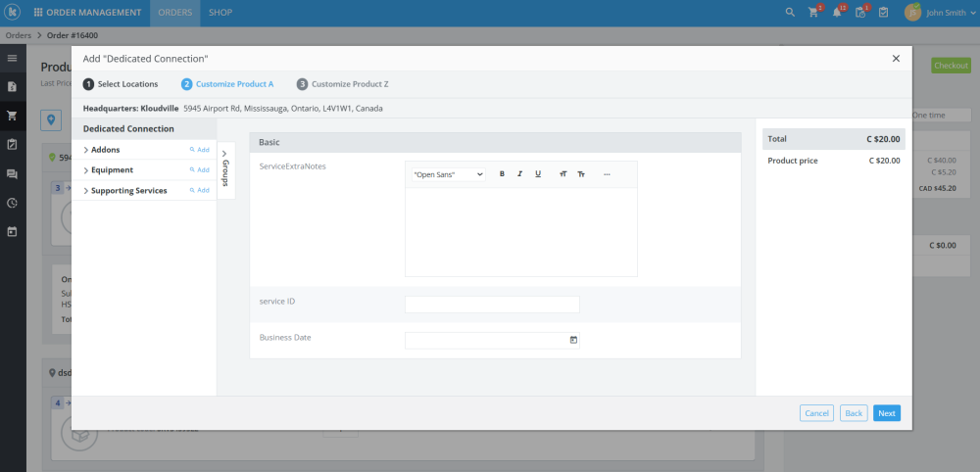Go to step 1 Select Locations

(x=121, y=83)
